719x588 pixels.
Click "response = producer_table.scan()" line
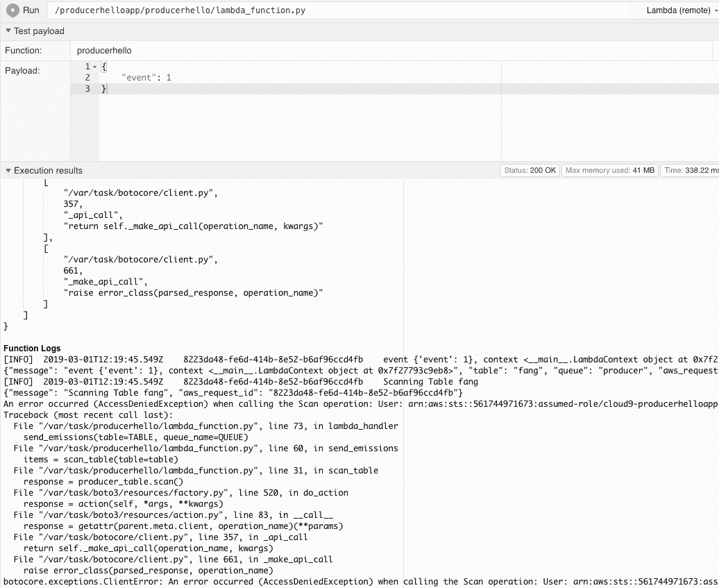[x=103, y=482]
